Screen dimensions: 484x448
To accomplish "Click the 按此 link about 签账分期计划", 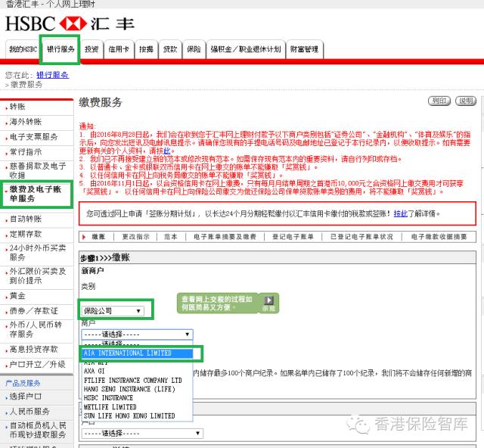I will pyautogui.click(x=400, y=213).
